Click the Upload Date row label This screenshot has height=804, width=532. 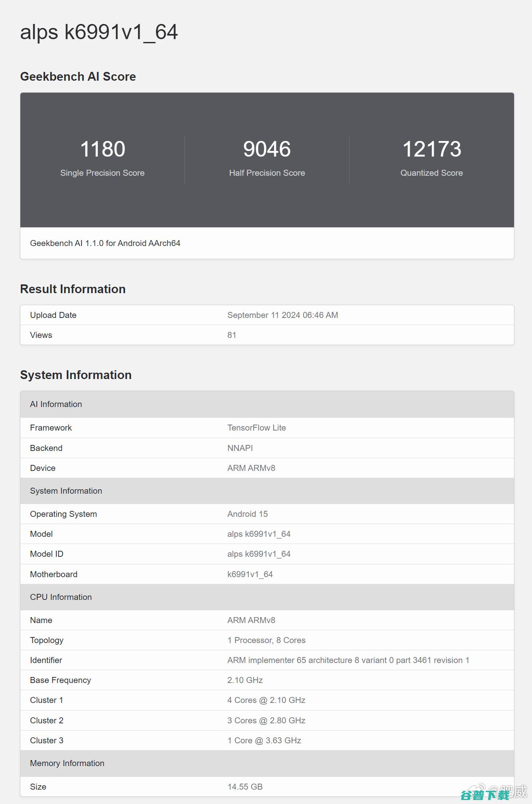coord(53,315)
